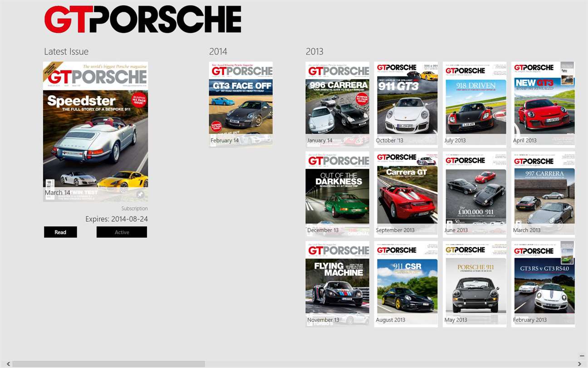Open the February 14 GT3 Face Off issue
Screen dimensions: 588x368
(241, 104)
